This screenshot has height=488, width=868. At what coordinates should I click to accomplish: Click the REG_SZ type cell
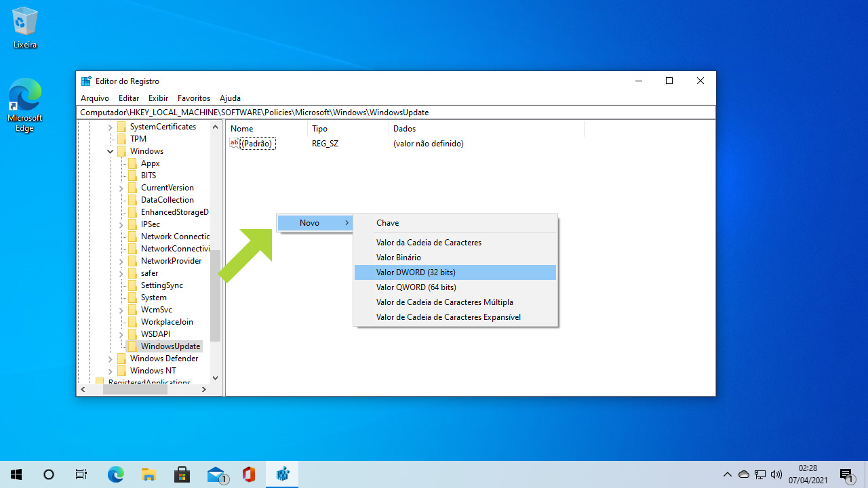(x=325, y=144)
